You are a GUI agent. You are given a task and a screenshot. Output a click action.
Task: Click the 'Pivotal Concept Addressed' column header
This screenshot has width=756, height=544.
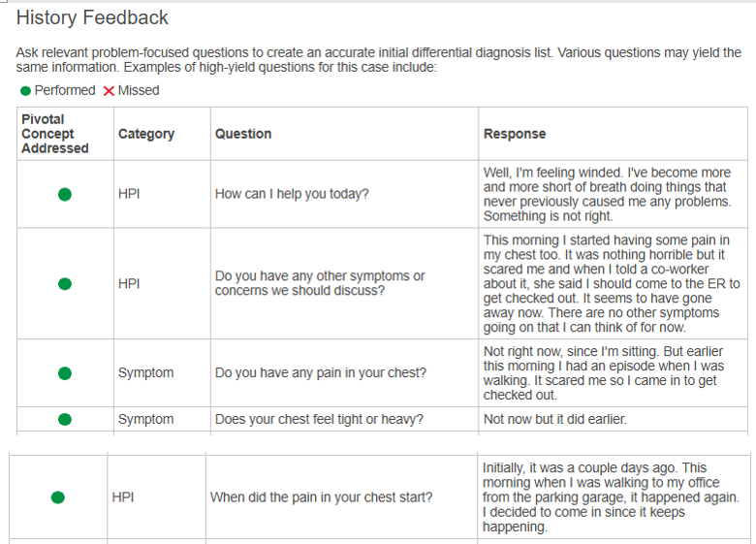tap(55, 134)
